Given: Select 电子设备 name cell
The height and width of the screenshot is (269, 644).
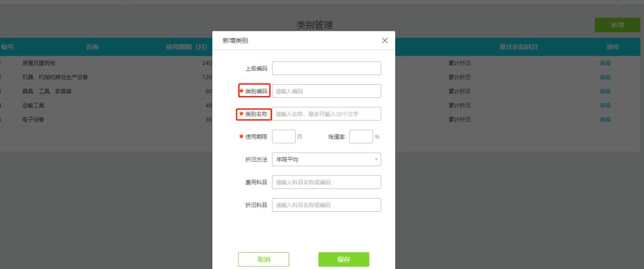Looking at the screenshot, I should click(x=33, y=119).
